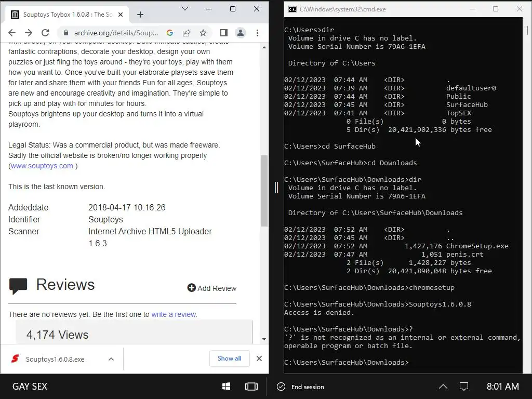Click defaultuser0 in cmd directory listing
This screenshot has width=532, height=399.
click(x=471, y=88)
